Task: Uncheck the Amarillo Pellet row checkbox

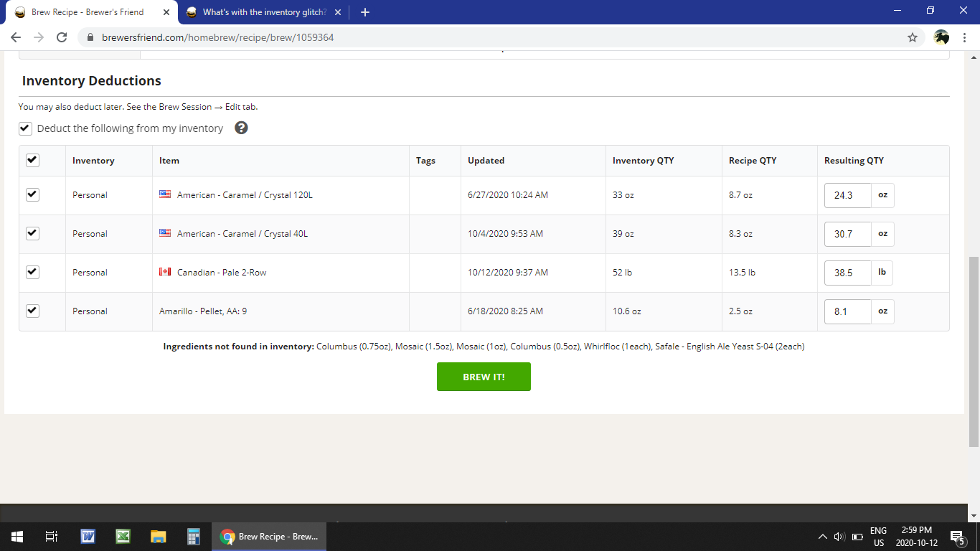Action: tap(32, 311)
